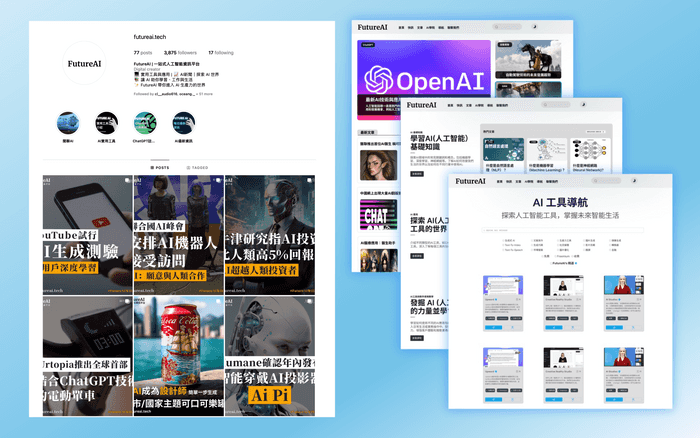Click the dark button under 探索 AI 工具的世界
Viewport: 700px width, 438px height.
click(417, 256)
